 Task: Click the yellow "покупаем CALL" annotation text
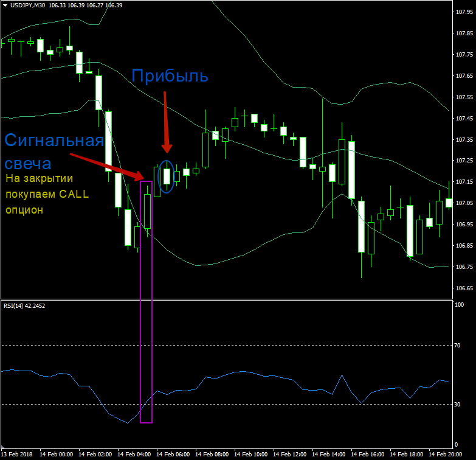(48, 194)
